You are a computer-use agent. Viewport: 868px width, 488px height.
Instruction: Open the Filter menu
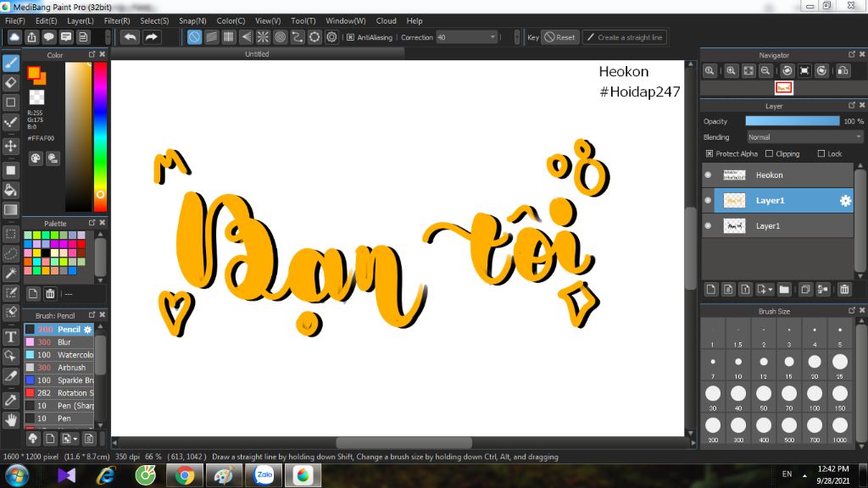(x=117, y=20)
